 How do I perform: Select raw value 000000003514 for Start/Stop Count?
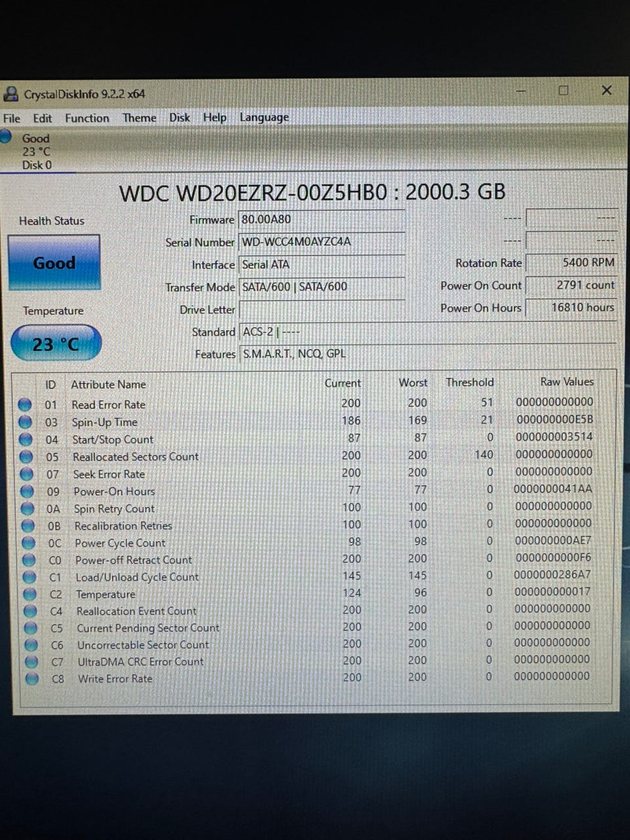(555, 436)
